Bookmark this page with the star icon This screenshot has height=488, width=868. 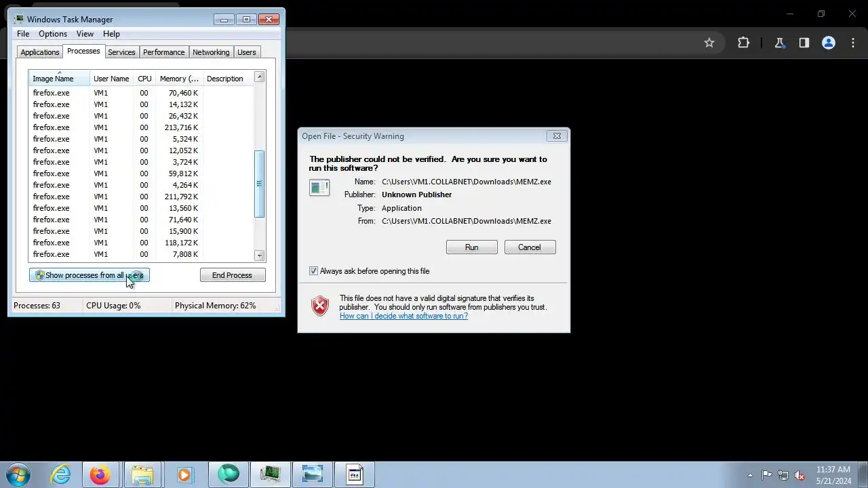click(709, 43)
